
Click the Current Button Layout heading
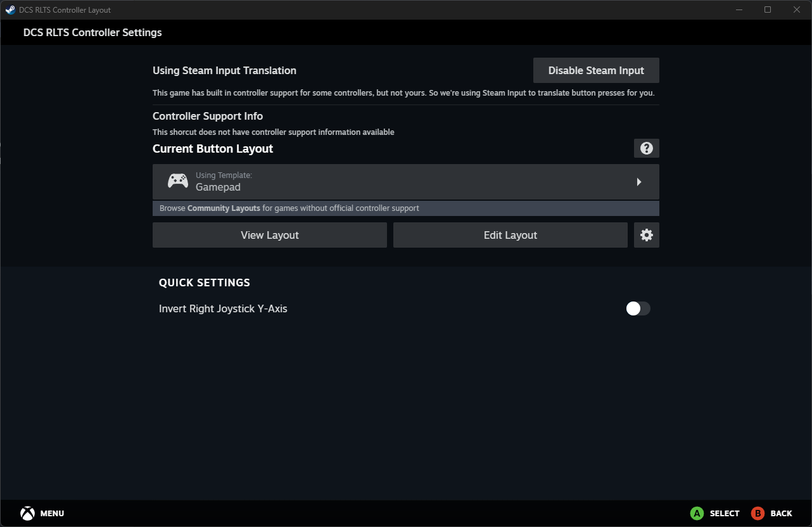point(213,149)
